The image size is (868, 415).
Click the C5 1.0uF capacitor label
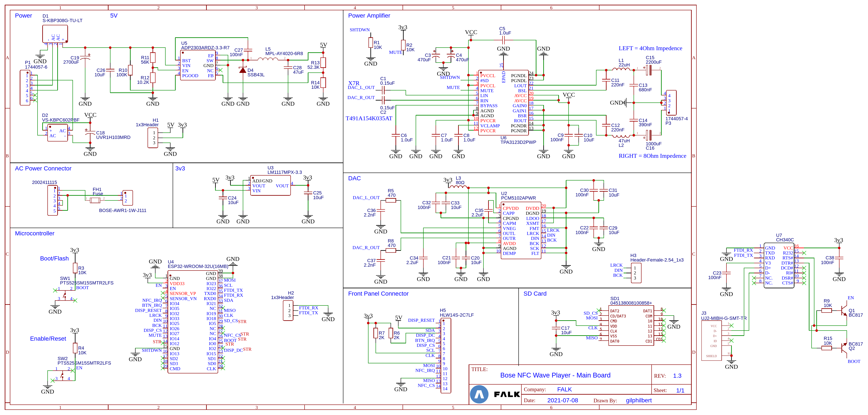[505, 31]
